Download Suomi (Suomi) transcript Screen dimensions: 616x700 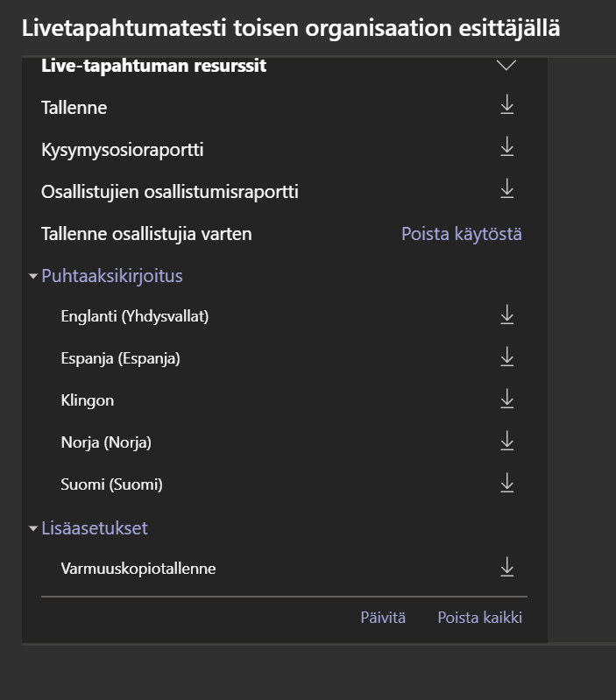pyautogui.click(x=506, y=483)
